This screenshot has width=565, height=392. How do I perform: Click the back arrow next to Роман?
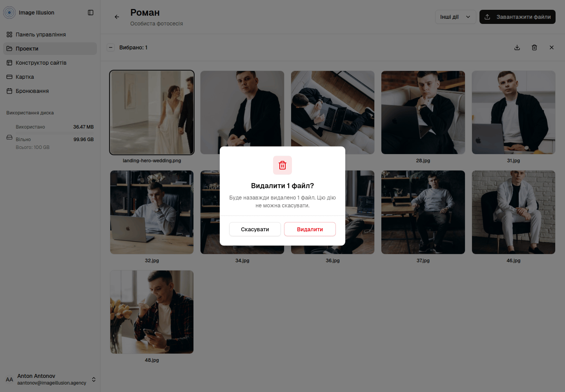[117, 17]
